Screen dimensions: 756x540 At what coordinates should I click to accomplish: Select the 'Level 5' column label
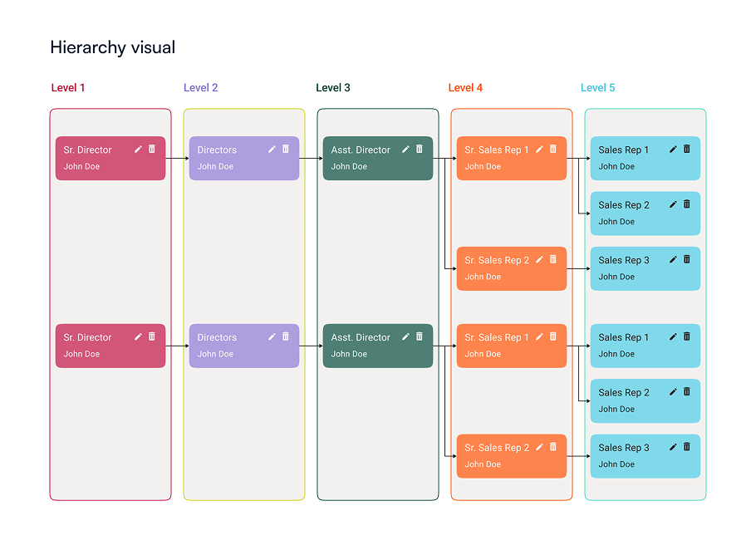pyautogui.click(x=598, y=88)
